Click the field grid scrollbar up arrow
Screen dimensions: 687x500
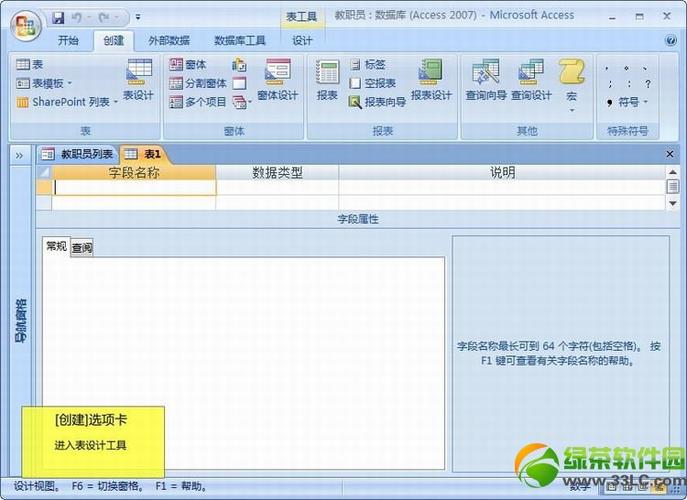[673, 172]
